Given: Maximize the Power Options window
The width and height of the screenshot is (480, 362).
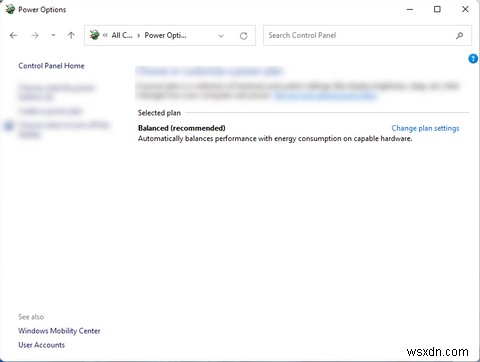Looking at the screenshot, I should coord(437,9).
